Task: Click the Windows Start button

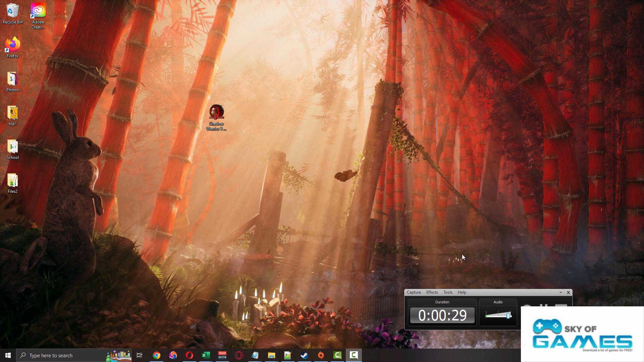Action: [x=8, y=355]
